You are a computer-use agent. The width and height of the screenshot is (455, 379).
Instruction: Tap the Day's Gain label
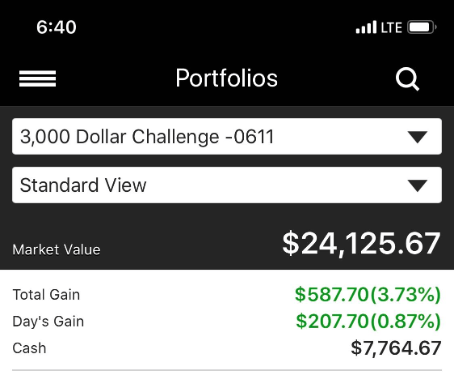click(x=48, y=321)
